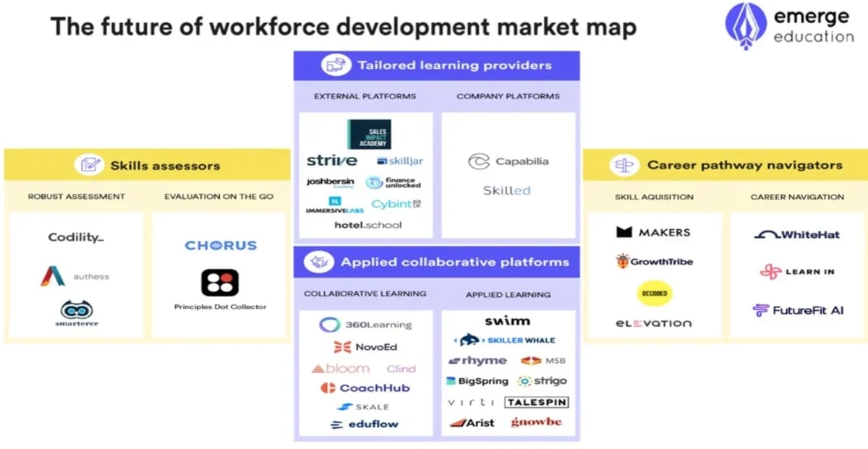Click the TALESPIN boxed logo
This screenshot has height=449, width=868.
[537, 402]
